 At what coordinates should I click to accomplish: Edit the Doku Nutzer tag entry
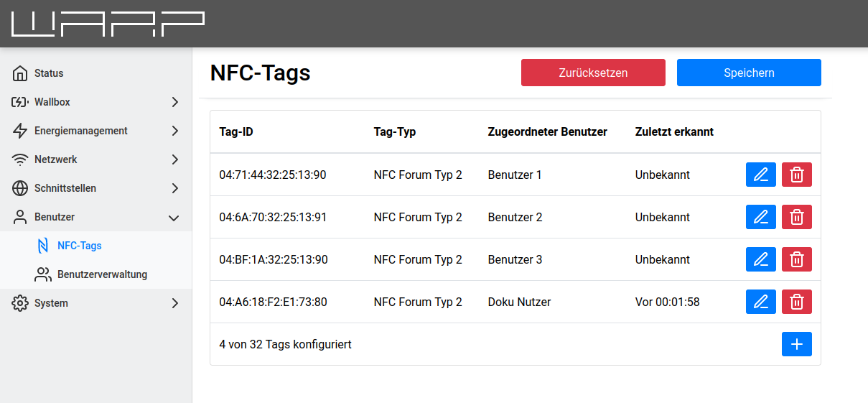coord(760,302)
